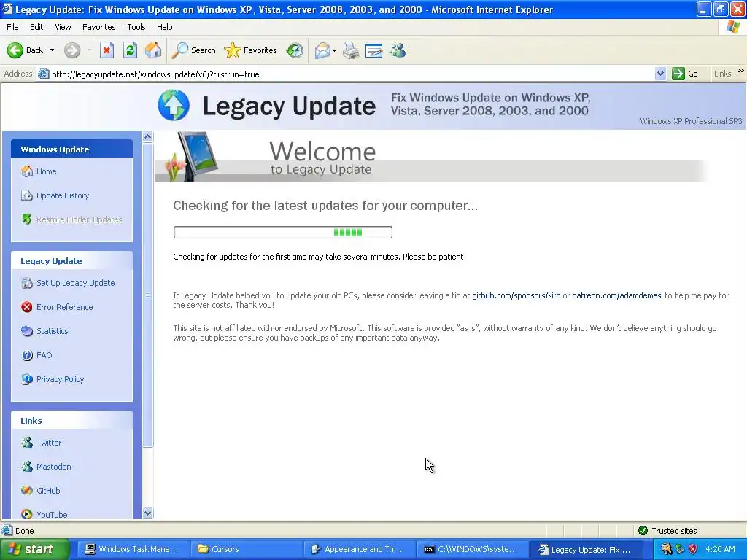Image resolution: width=747 pixels, height=560 pixels.
Task: Open the Tools menu
Action: coord(136,27)
